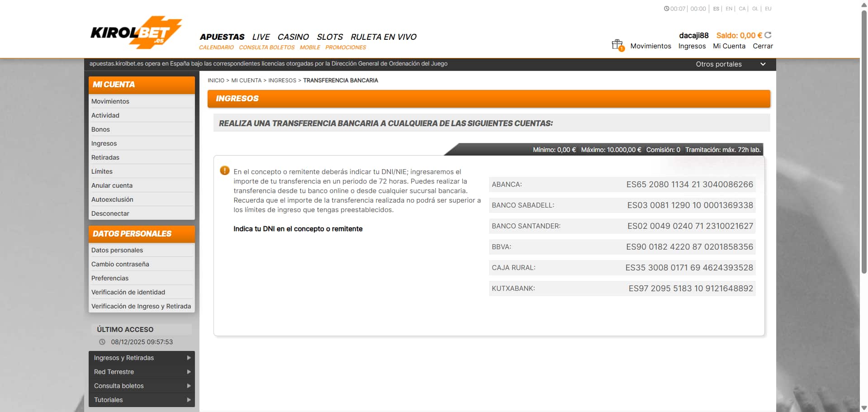Open the TRANSFERENCIA BANCARIA breadcrumb link

point(341,80)
